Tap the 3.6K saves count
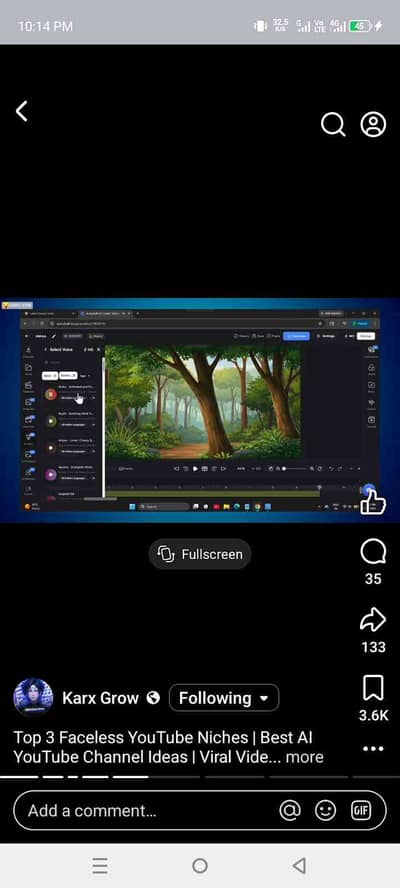 click(x=373, y=716)
